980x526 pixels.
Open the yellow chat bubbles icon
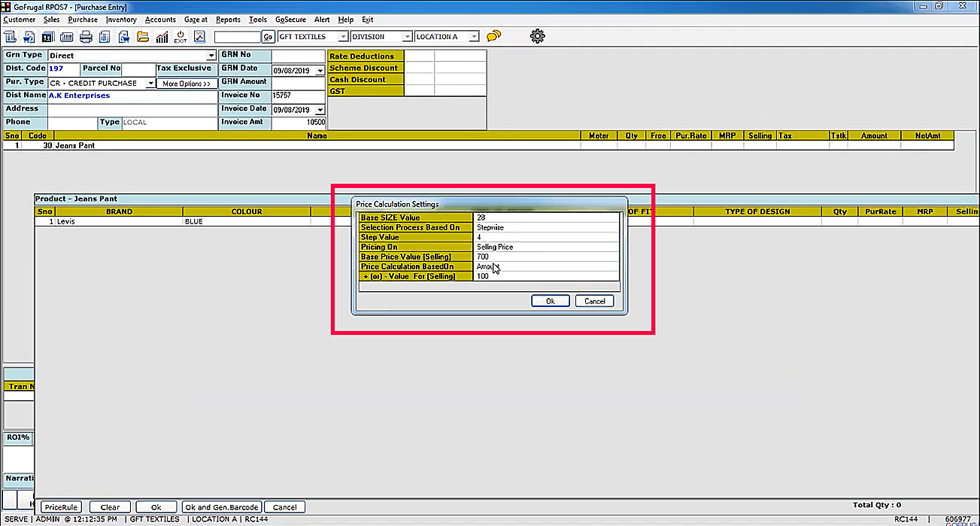pyautogui.click(x=494, y=36)
